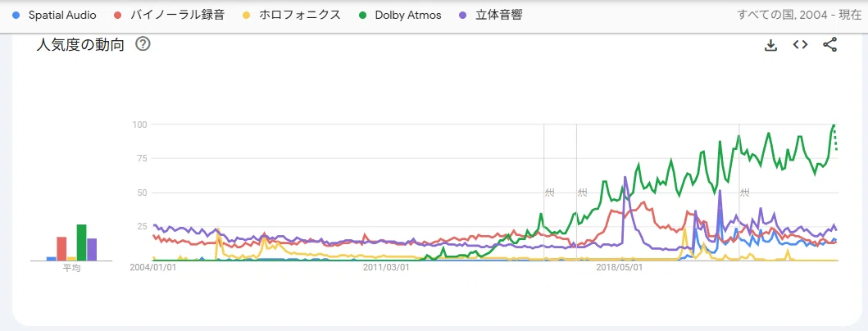Click the first 注 note marker icon

[549, 193]
